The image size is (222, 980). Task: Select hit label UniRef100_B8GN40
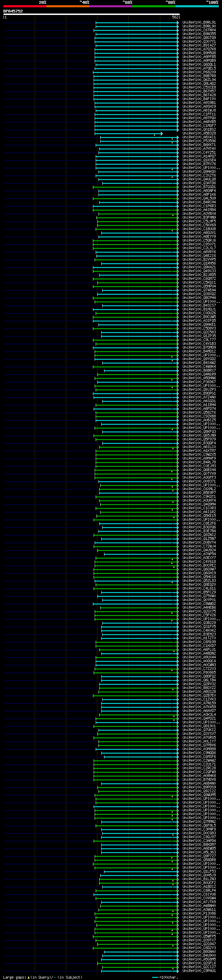pyautogui.click(x=199, y=952)
